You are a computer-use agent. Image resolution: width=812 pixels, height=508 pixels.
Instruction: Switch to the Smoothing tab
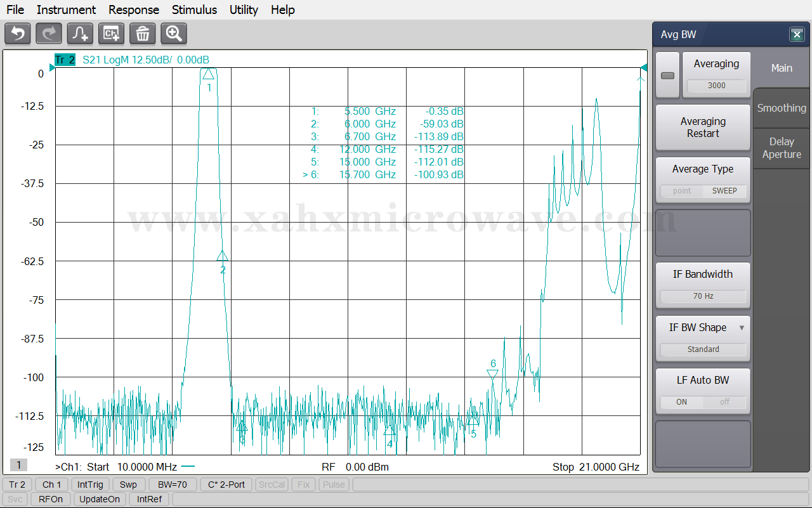(x=782, y=108)
